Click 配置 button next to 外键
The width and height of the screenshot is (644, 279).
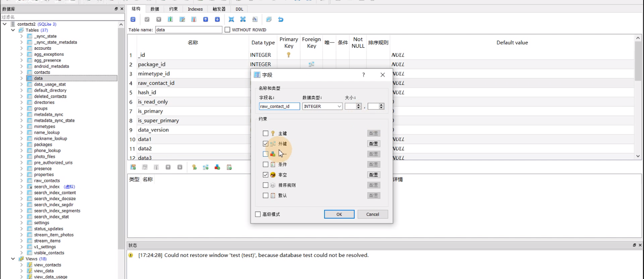373,144
